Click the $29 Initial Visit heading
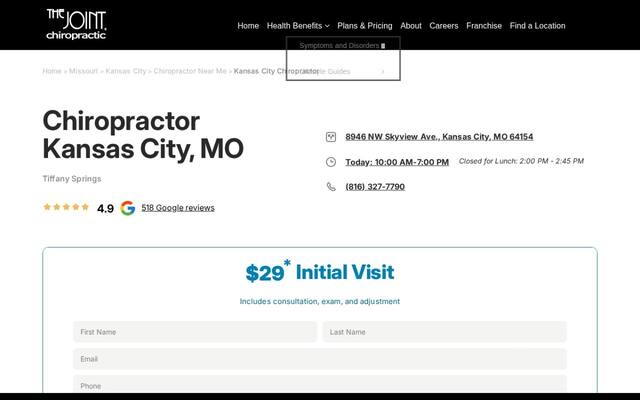Screen dimensions: 640x400 (320, 271)
